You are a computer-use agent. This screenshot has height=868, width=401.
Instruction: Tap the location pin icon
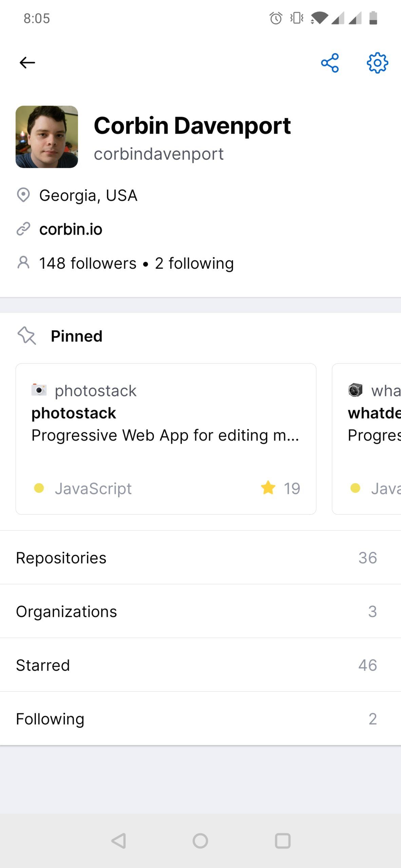click(23, 195)
